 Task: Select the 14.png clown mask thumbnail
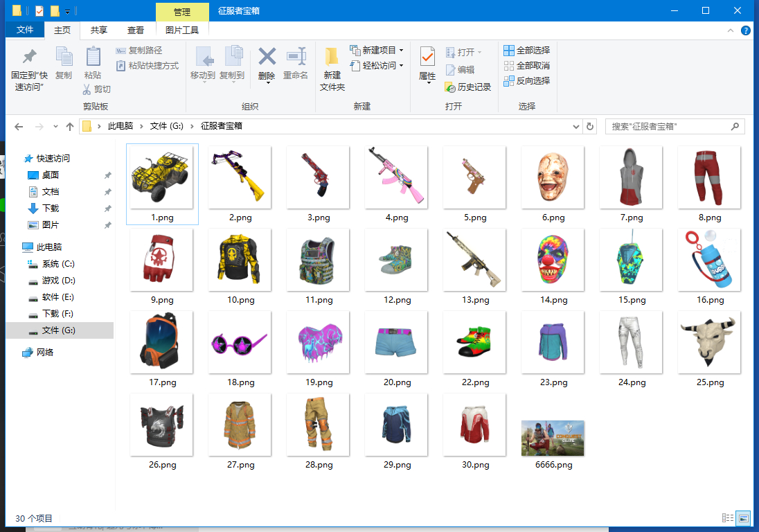click(x=553, y=260)
